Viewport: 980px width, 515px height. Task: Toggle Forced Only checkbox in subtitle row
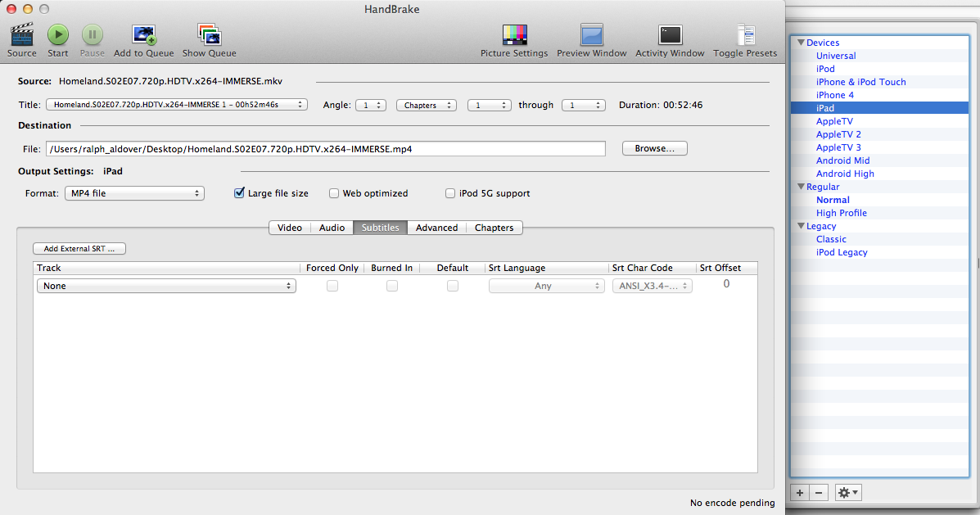click(x=332, y=286)
